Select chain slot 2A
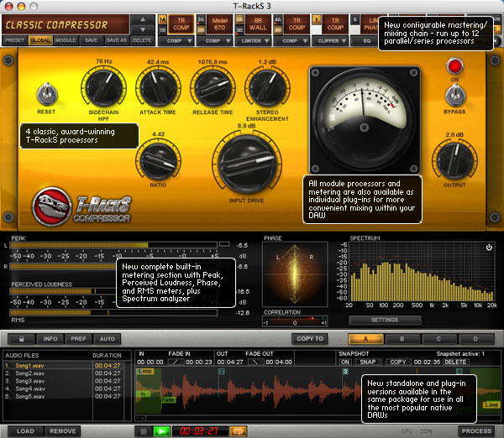Screen dimensions: 504x438 click(x=201, y=20)
